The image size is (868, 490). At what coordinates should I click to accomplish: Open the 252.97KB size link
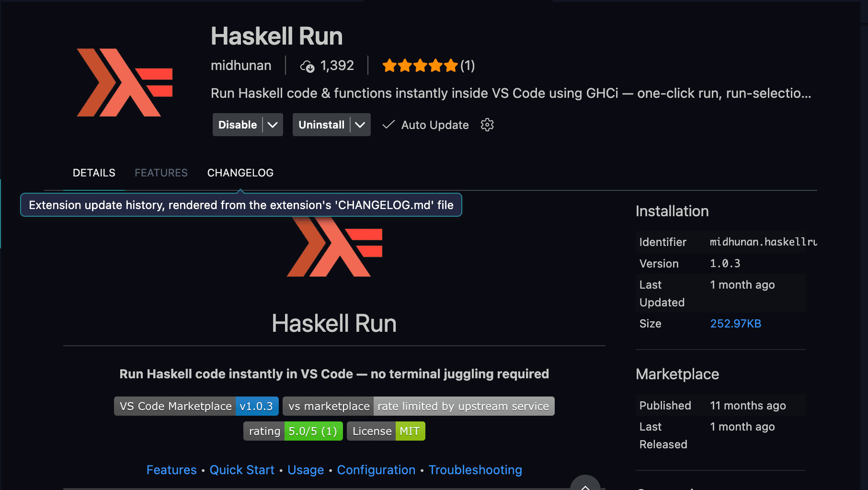click(x=736, y=324)
